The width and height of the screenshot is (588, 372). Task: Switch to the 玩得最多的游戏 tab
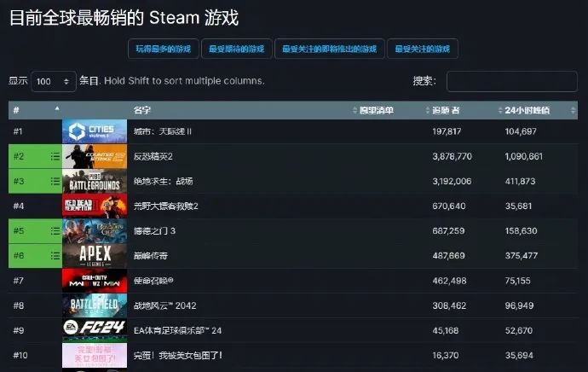(x=163, y=49)
